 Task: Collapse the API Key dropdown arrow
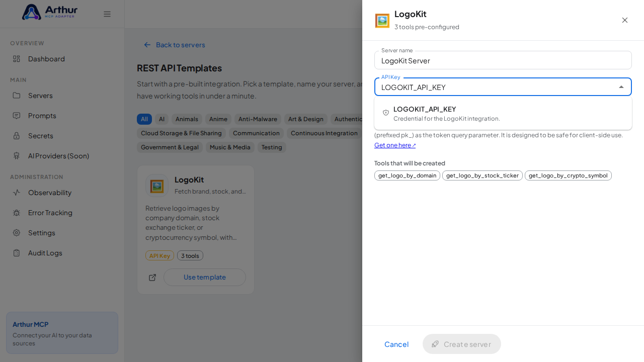[621, 87]
